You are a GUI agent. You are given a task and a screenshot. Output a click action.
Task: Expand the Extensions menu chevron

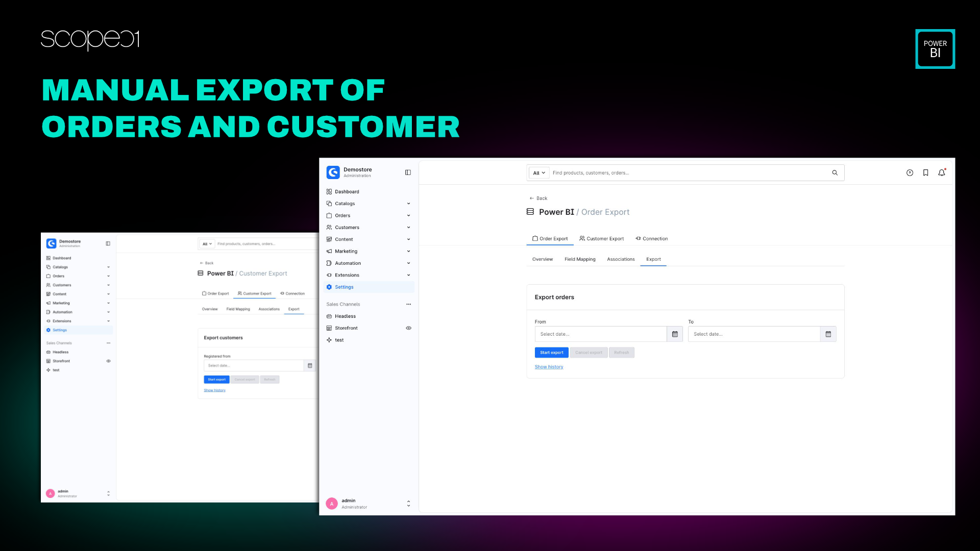[x=408, y=275]
